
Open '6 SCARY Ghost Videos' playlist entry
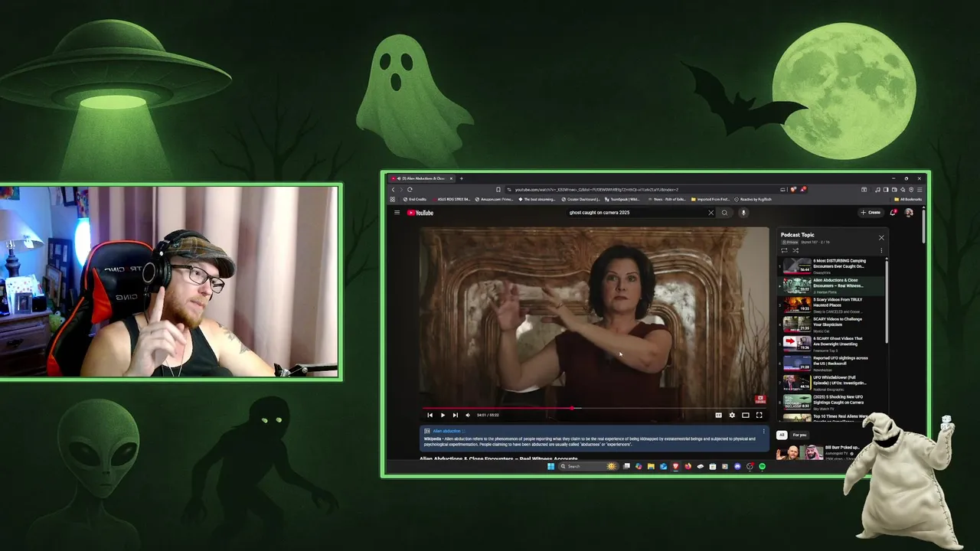click(831, 344)
